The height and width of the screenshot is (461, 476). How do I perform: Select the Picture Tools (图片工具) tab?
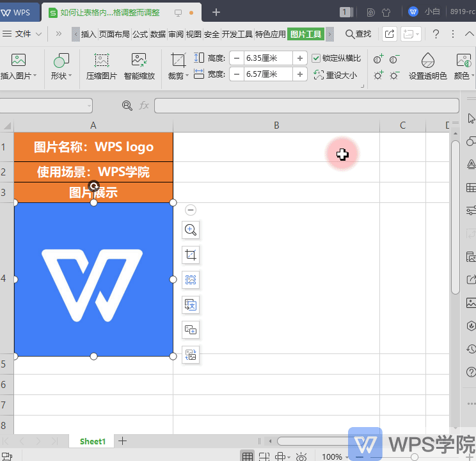306,34
